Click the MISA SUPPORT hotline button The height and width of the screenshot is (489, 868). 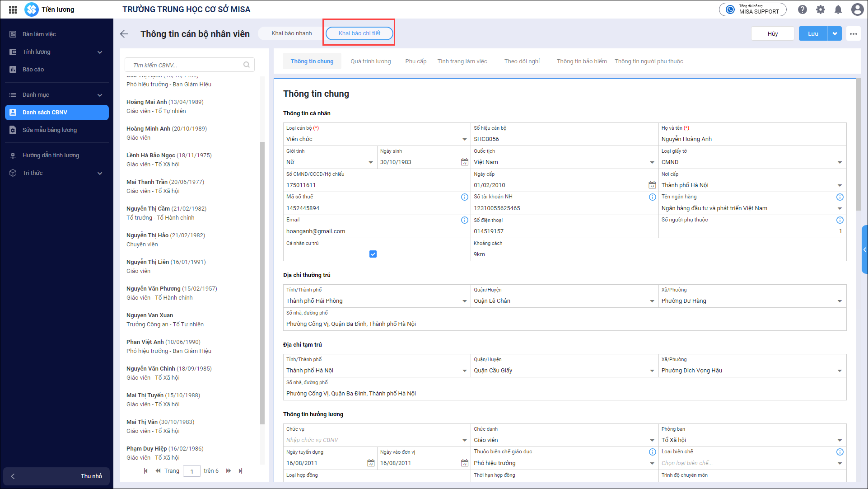pyautogui.click(x=752, y=9)
